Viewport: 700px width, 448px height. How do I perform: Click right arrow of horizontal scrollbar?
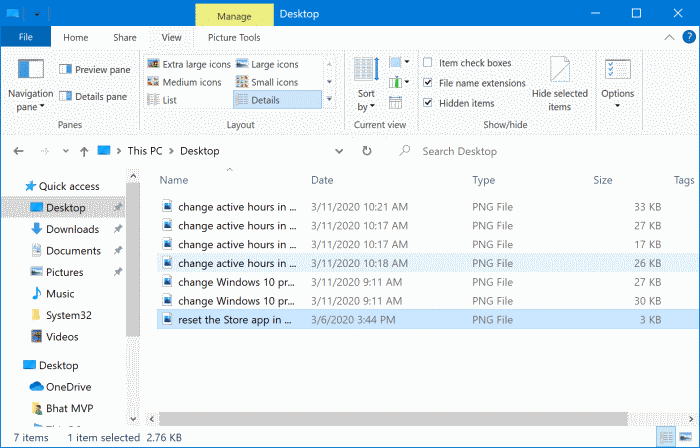pyautogui.click(x=691, y=419)
